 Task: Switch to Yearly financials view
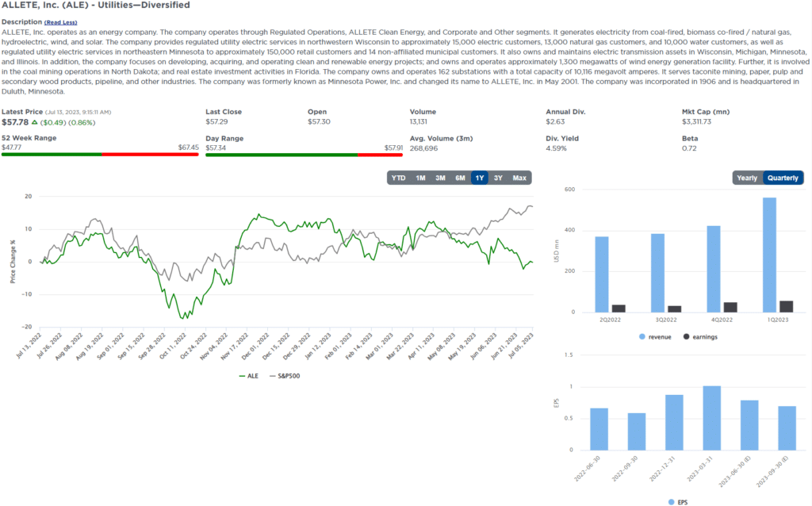click(x=747, y=178)
